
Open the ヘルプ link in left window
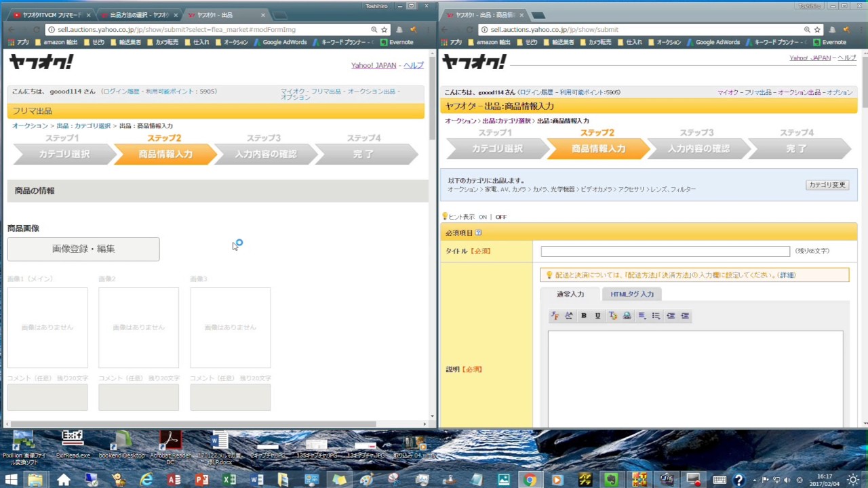click(414, 65)
